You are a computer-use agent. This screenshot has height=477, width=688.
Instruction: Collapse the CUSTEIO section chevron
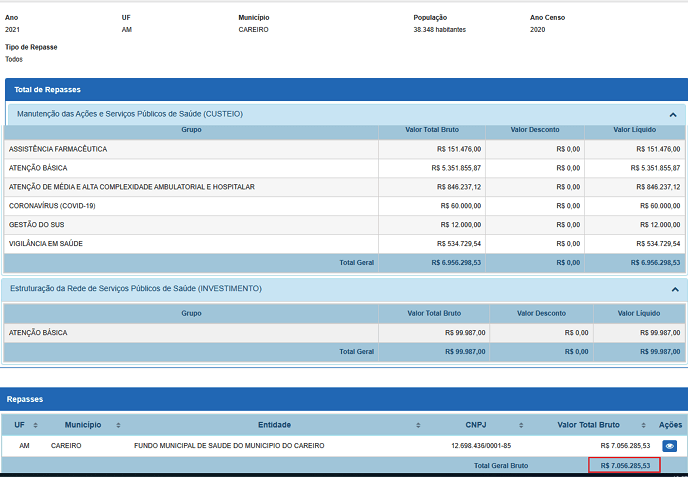[673, 115]
